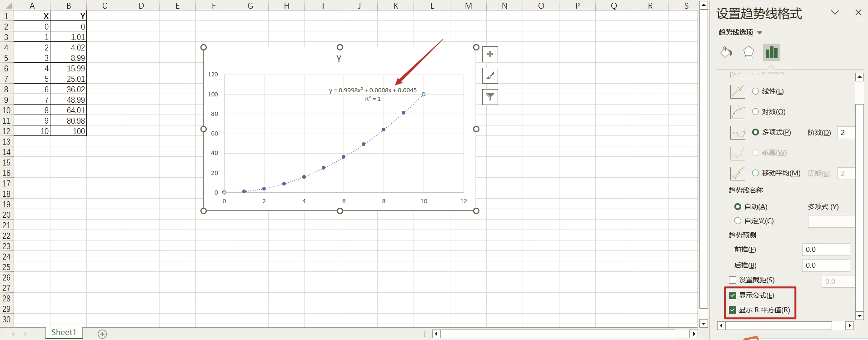Select column B header

pyautogui.click(x=68, y=5)
